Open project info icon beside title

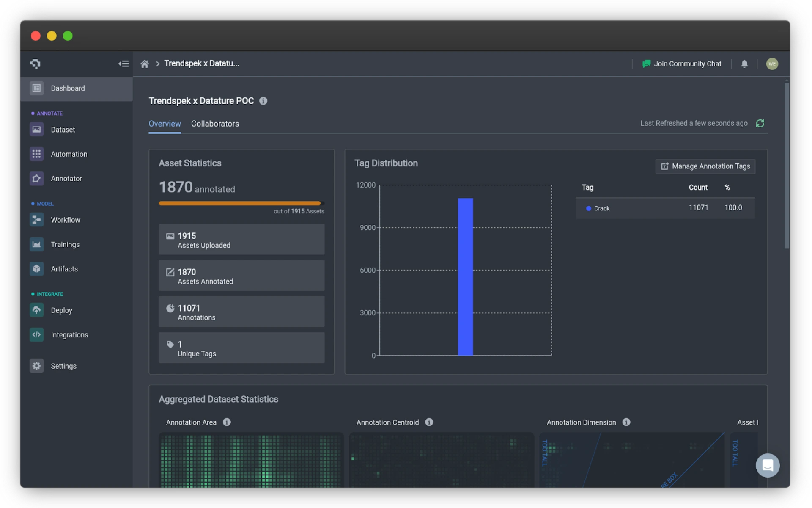pos(263,101)
